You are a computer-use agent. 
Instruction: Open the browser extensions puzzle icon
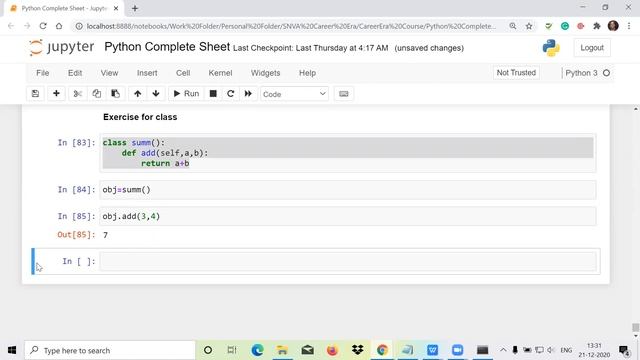597,26
